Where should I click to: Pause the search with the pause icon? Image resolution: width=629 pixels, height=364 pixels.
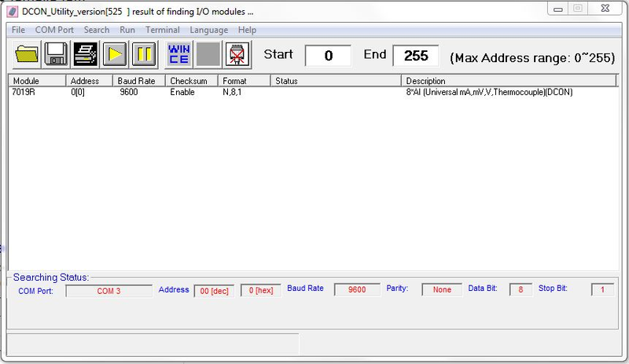[143, 55]
